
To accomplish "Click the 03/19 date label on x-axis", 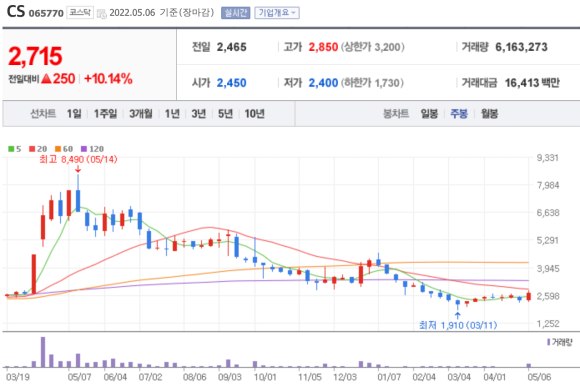I will point(18,377).
